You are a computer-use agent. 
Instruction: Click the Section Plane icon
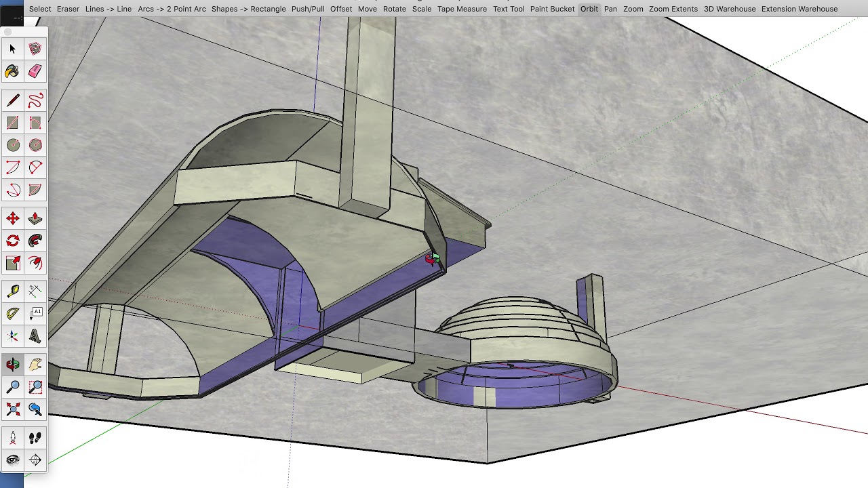point(35,460)
